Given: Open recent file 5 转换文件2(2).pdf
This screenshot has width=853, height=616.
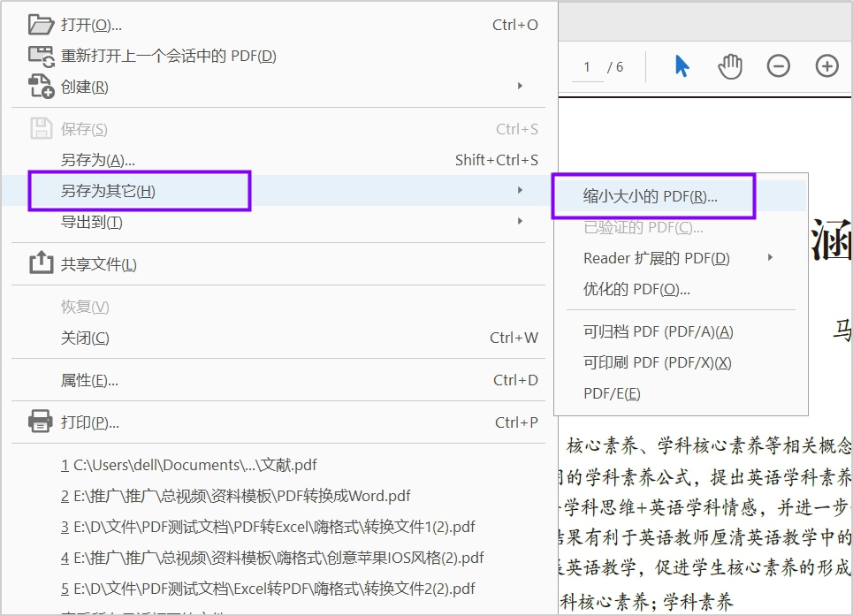Looking at the screenshot, I should tap(268, 589).
